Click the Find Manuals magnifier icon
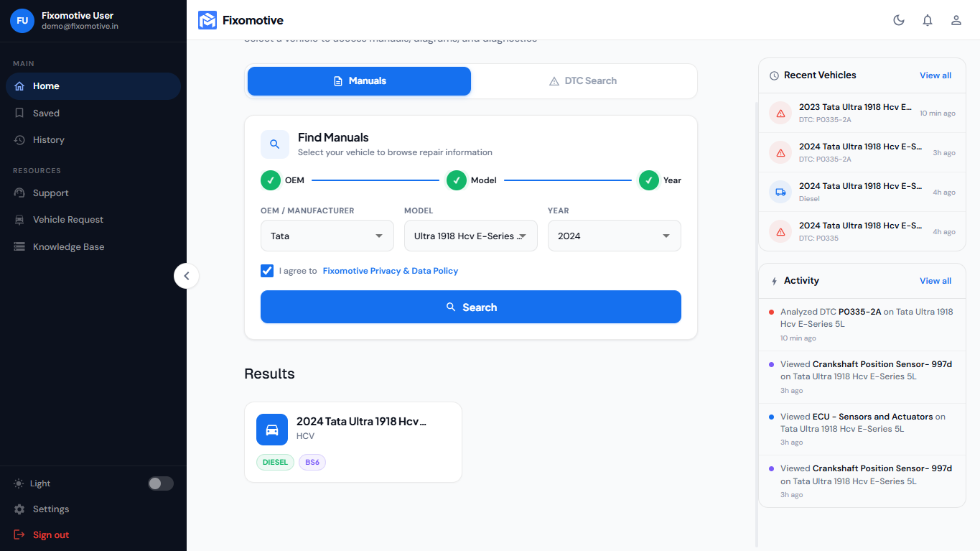The width and height of the screenshot is (980, 551). click(275, 144)
